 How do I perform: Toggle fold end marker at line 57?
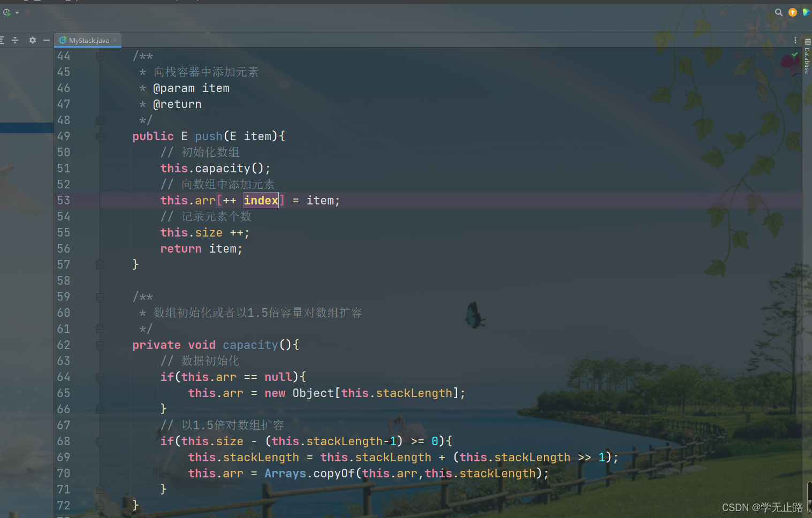[x=100, y=265]
